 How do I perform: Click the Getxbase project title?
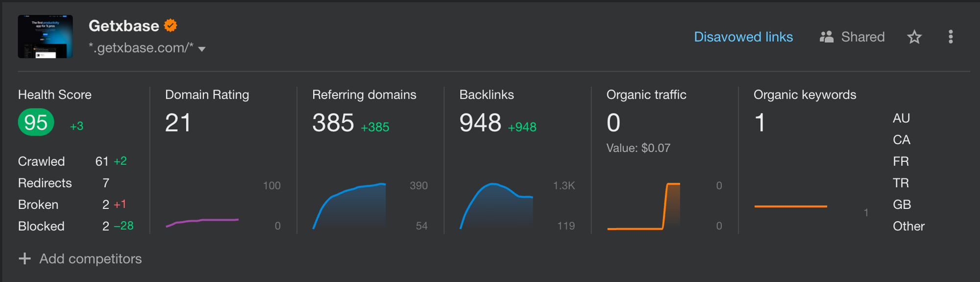(x=124, y=26)
